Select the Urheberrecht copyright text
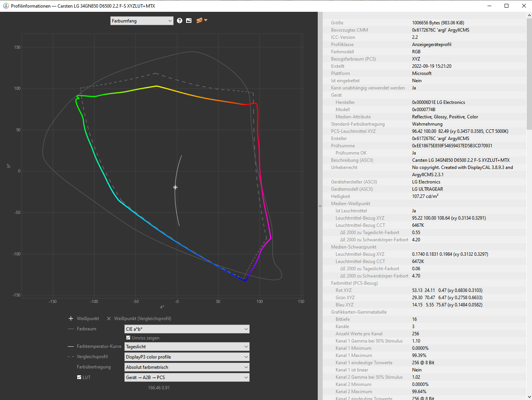 (x=462, y=171)
